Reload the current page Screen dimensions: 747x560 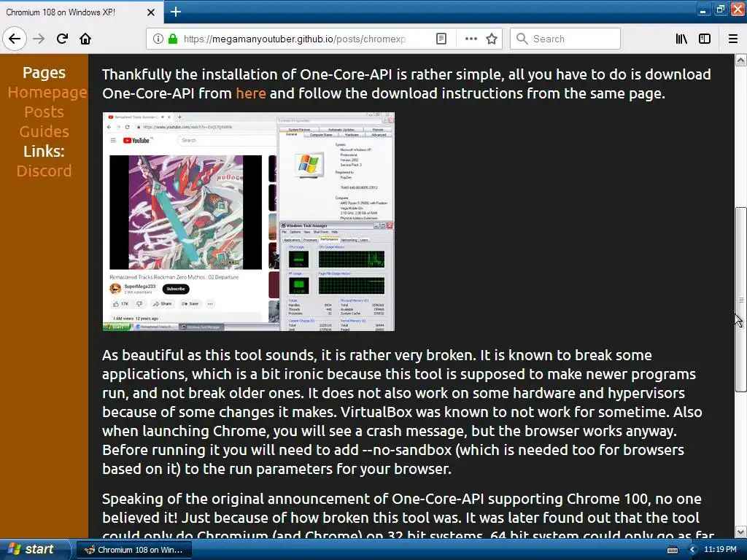pyautogui.click(x=62, y=39)
